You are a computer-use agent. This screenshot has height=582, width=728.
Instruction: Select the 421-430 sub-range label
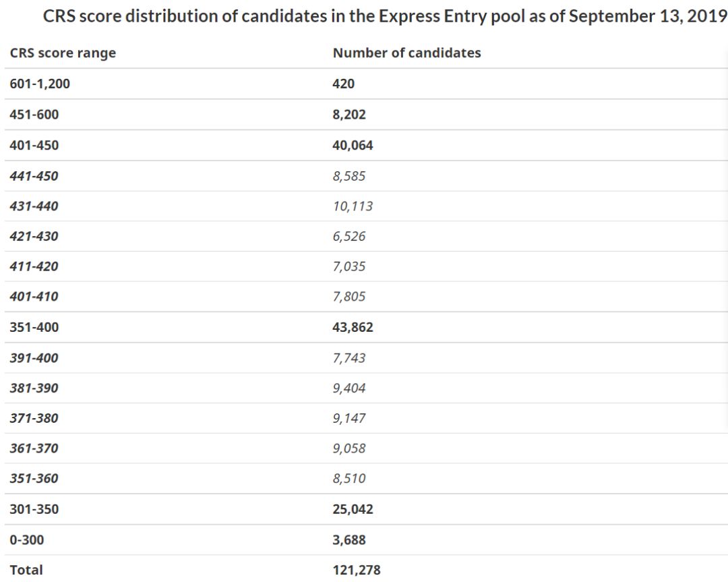[x=34, y=237]
